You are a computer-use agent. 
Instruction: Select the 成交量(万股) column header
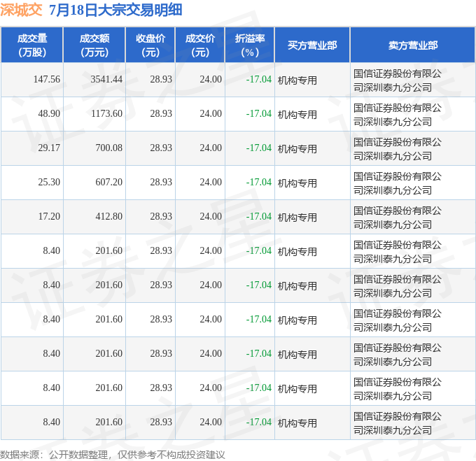[x=32, y=45]
